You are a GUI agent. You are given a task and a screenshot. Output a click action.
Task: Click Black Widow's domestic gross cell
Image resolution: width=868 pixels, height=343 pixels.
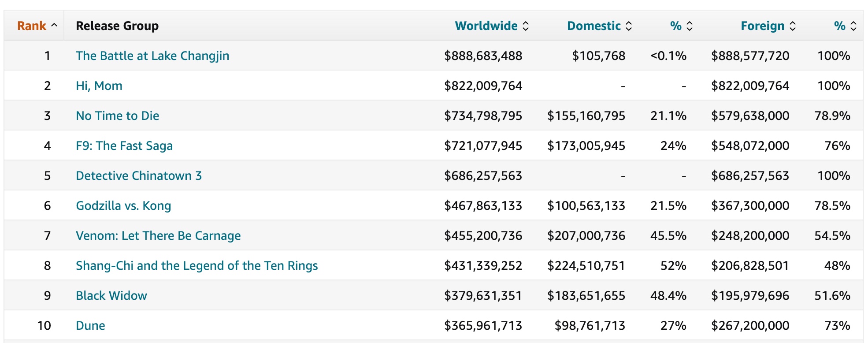click(x=586, y=295)
